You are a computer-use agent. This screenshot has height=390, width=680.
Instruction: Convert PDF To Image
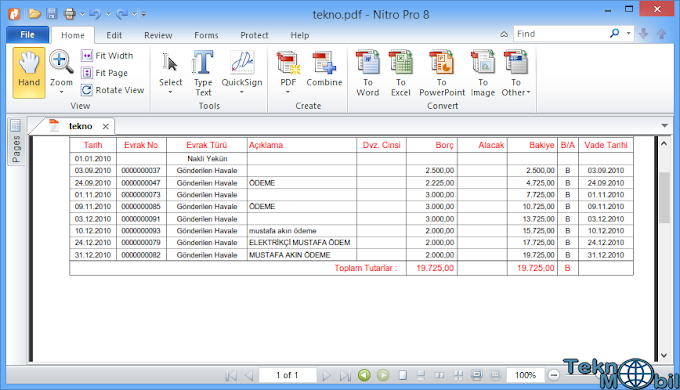point(483,73)
